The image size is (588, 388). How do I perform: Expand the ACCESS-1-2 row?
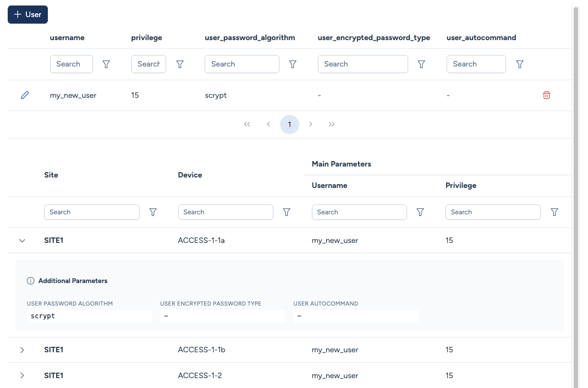click(22, 375)
